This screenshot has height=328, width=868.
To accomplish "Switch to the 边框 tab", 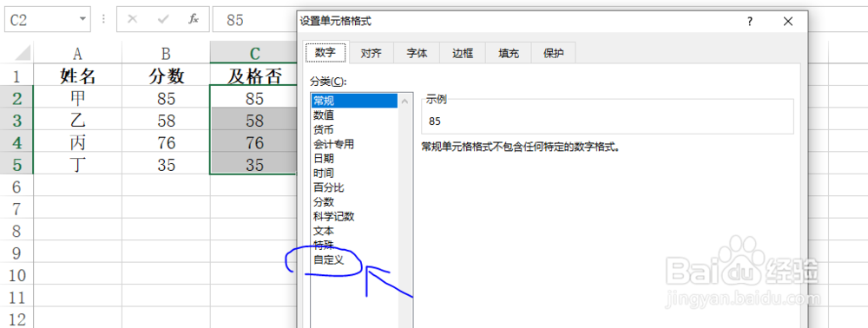I will (x=463, y=53).
